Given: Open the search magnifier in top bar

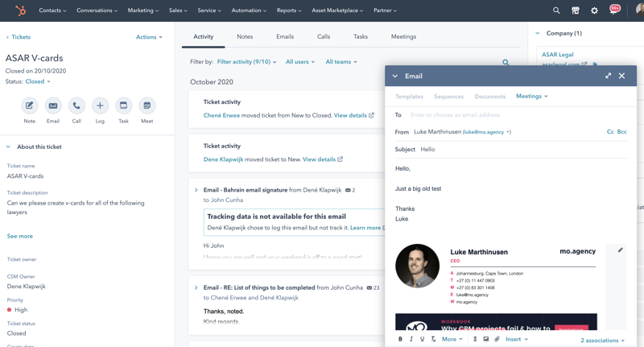Looking at the screenshot, I should coord(556,10).
